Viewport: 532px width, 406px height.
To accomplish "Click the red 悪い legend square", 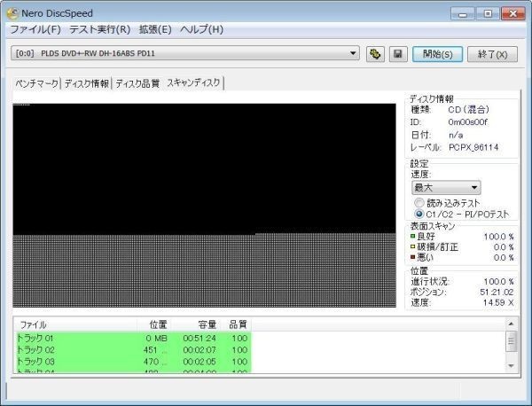I will tap(413, 257).
